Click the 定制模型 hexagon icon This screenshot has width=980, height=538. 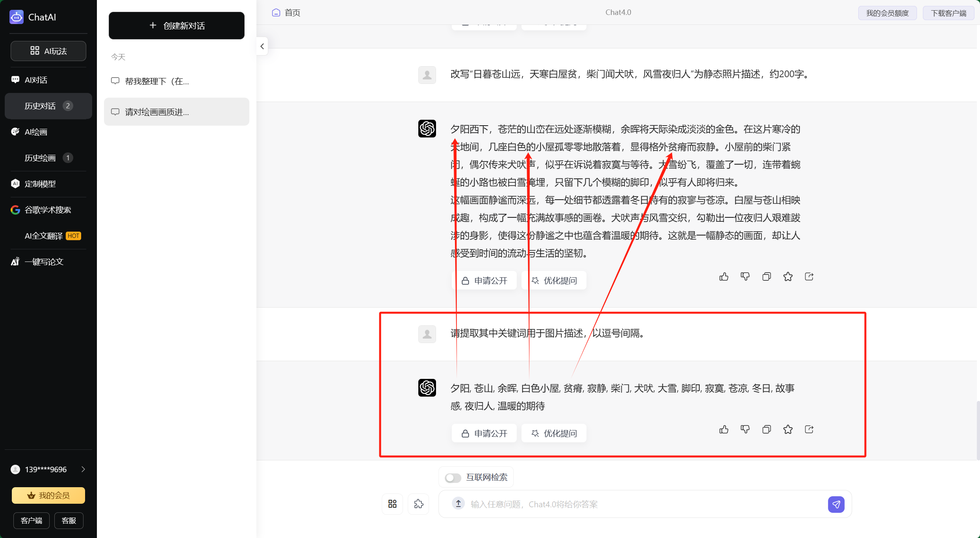coord(15,184)
